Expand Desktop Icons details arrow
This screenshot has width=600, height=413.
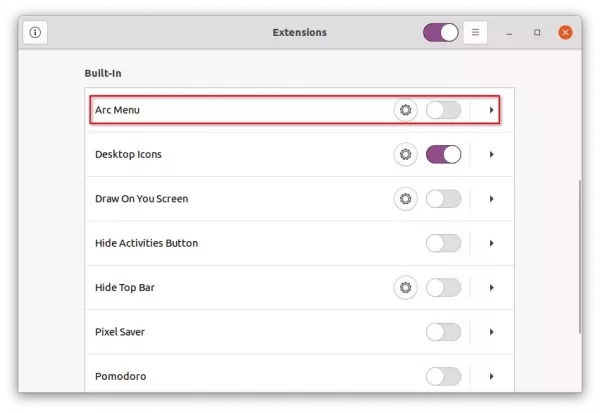pyautogui.click(x=491, y=154)
